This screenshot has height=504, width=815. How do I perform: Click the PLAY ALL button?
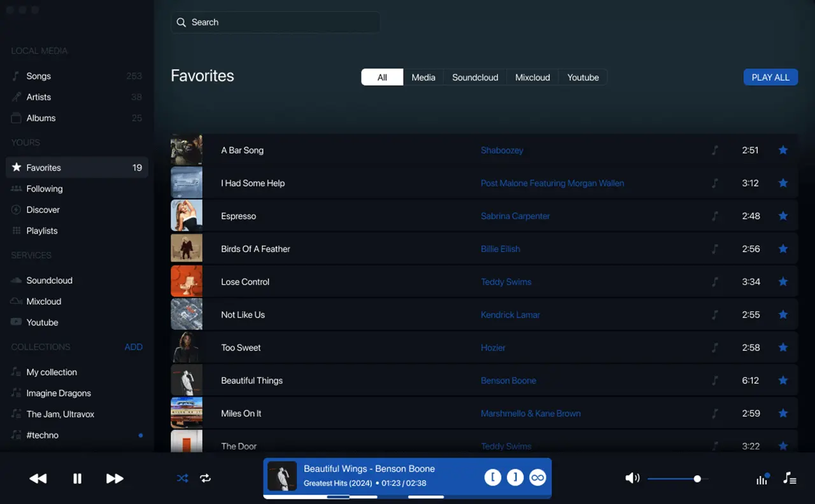(770, 77)
